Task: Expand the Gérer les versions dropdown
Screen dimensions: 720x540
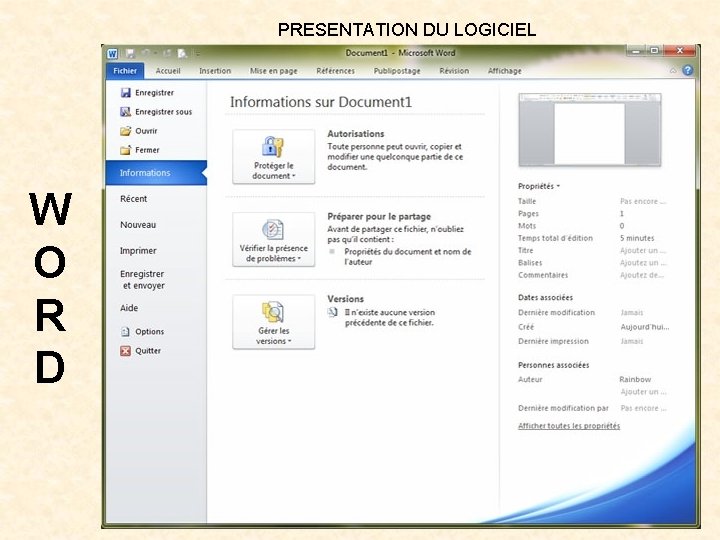Action: tap(274, 322)
